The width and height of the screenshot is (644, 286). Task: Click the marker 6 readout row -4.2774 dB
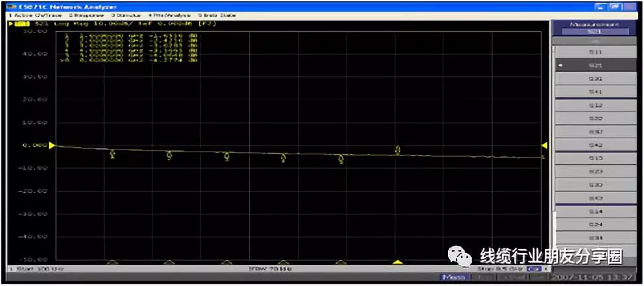(128, 60)
